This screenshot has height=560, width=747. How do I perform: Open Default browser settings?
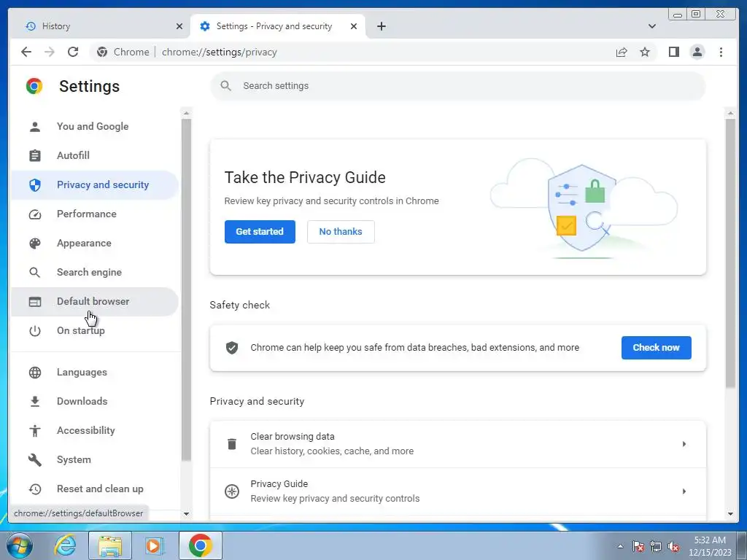tap(95, 301)
